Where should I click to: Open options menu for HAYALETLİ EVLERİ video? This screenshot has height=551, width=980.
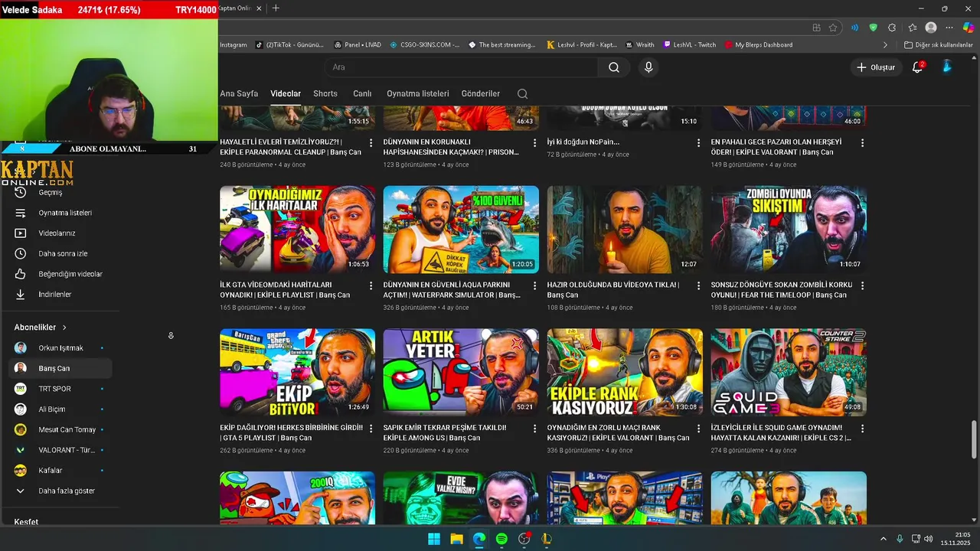[x=371, y=143]
